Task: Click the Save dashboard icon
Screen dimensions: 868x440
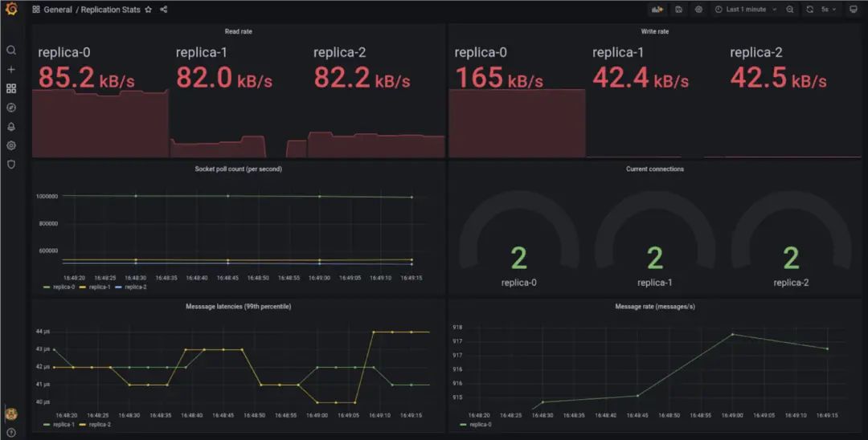Action: (x=678, y=10)
